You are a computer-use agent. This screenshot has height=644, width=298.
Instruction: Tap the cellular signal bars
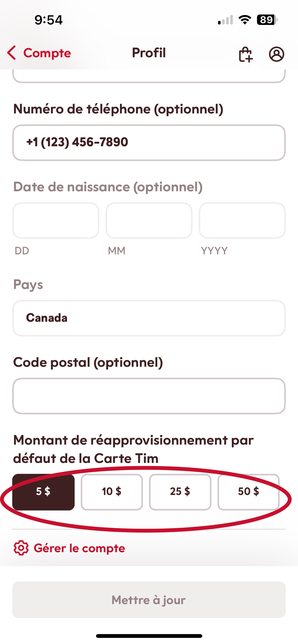pos(225,20)
